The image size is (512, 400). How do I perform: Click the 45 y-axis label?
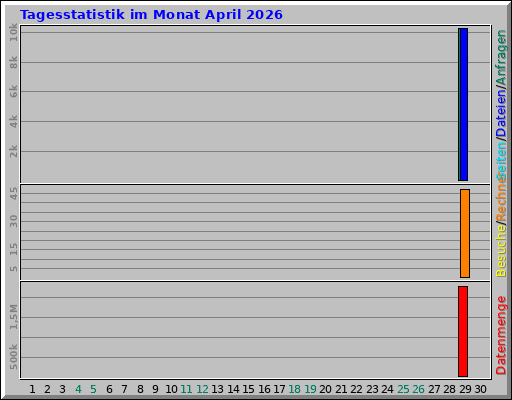coord(13,193)
